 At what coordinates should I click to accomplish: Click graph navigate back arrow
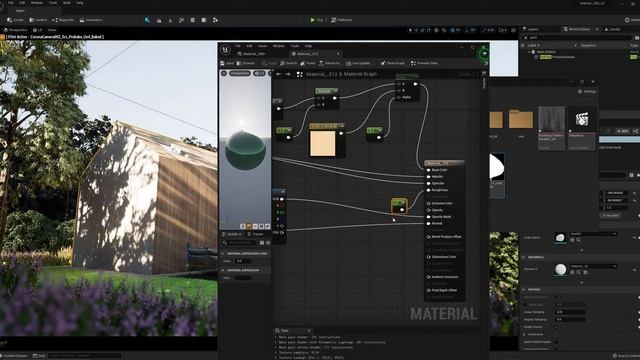click(x=278, y=74)
